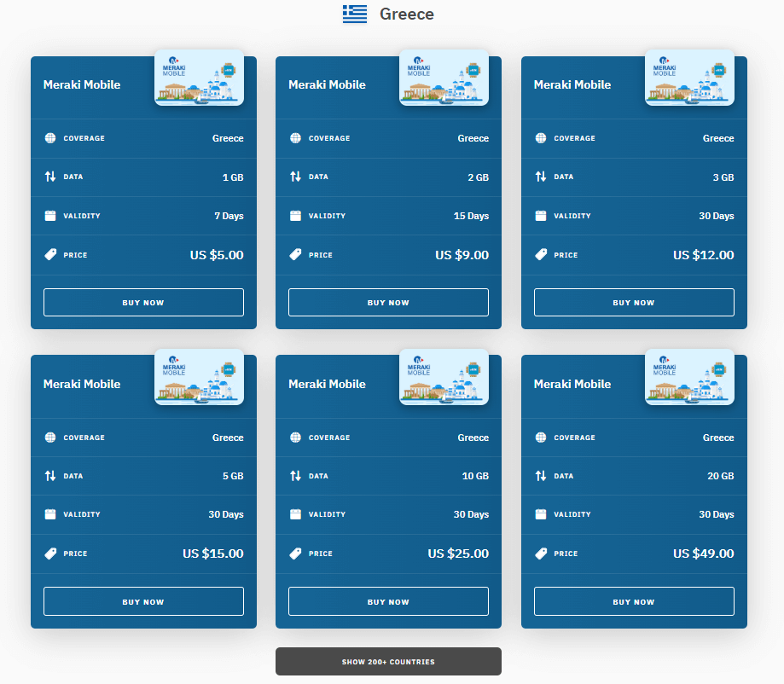Click the globe coverage icon in 1 GB card
The height and width of the screenshot is (684, 784).
pyautogui.click(x=50, y=138)
